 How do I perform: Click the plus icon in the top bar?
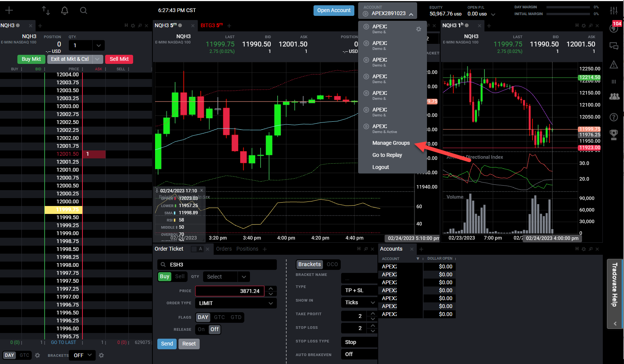click(9, 11)
